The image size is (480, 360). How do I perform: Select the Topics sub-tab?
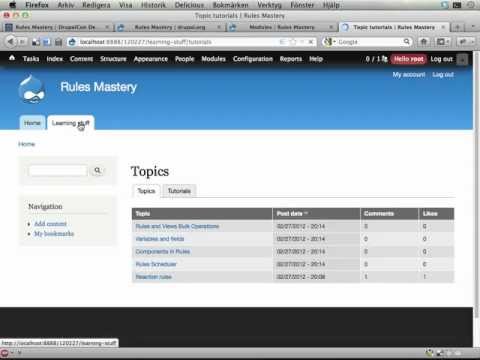coord(146,191)
